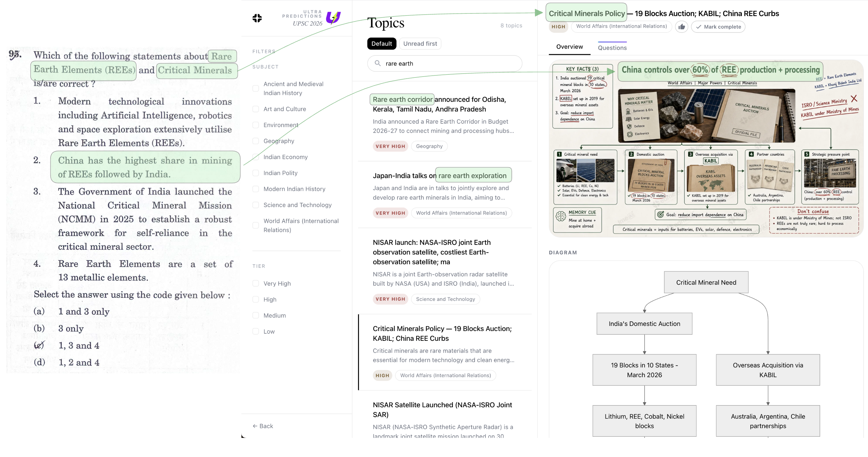The image size is (868, 457).
Task: Open the Overview tab
Action: (569, 46)
